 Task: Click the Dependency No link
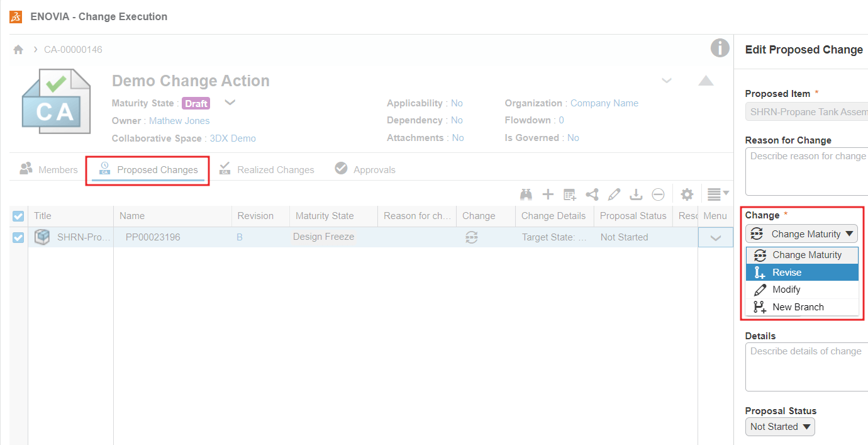click(457, 120)
